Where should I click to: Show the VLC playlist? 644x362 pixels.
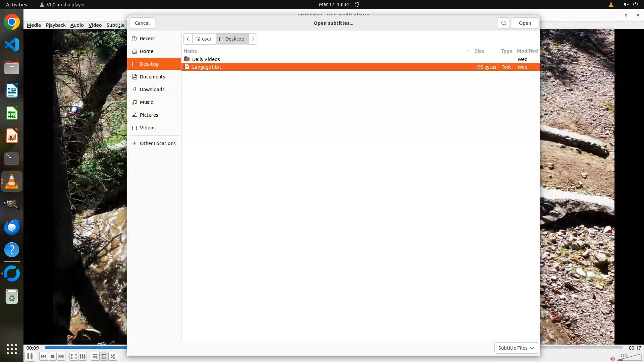[95, 356]
